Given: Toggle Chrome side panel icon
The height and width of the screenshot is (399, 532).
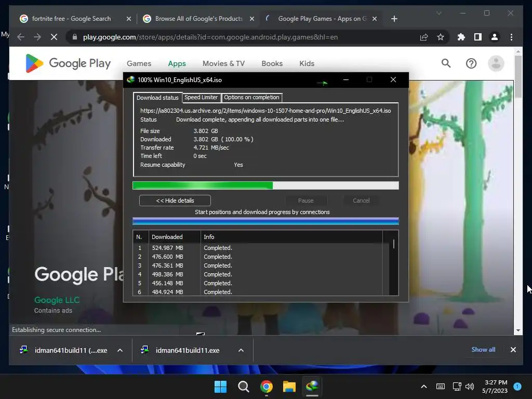Looking at the screenshot, I should pyautogui.click(x=478, y=37).
